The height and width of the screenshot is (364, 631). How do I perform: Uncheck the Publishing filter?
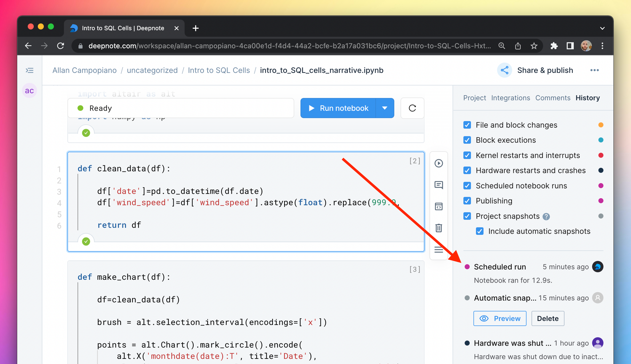coord(467,201)
